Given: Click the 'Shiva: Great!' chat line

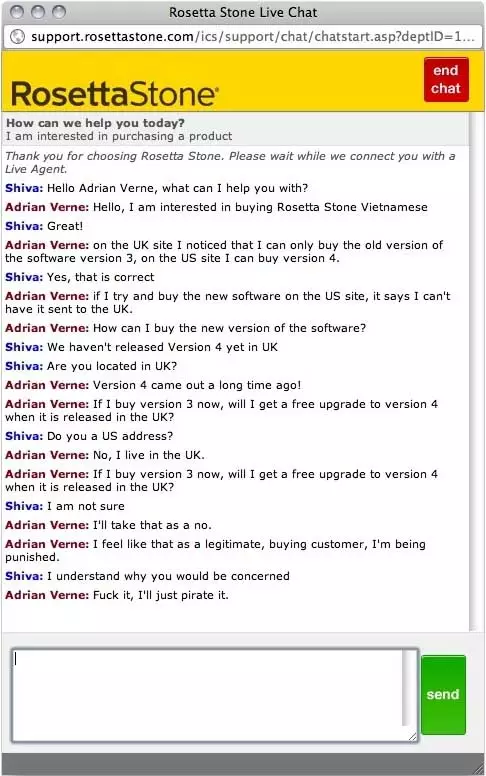Looking at the screenshot, I should coord(44,226).
